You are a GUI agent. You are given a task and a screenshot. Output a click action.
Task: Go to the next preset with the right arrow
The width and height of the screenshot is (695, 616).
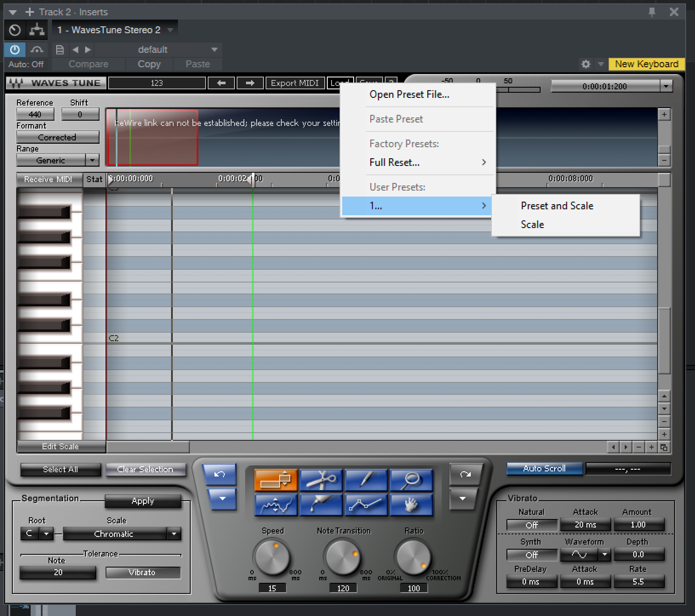pos(250,83)
